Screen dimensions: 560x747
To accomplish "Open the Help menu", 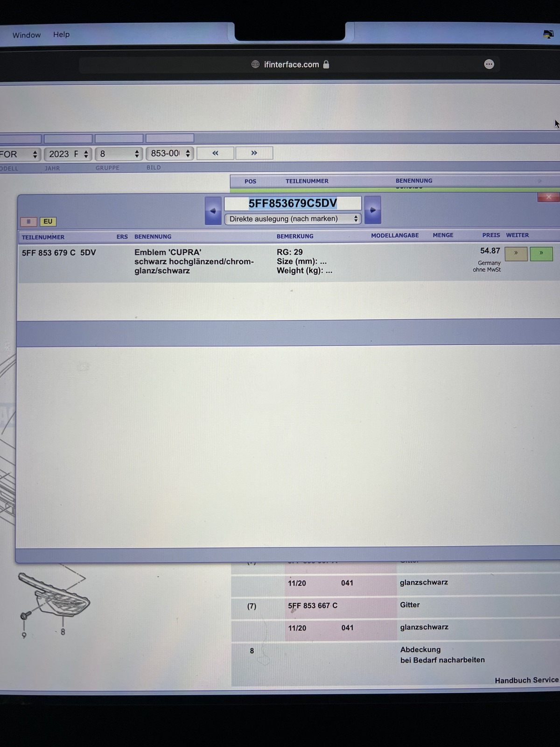I will click(x=61, y=35).
